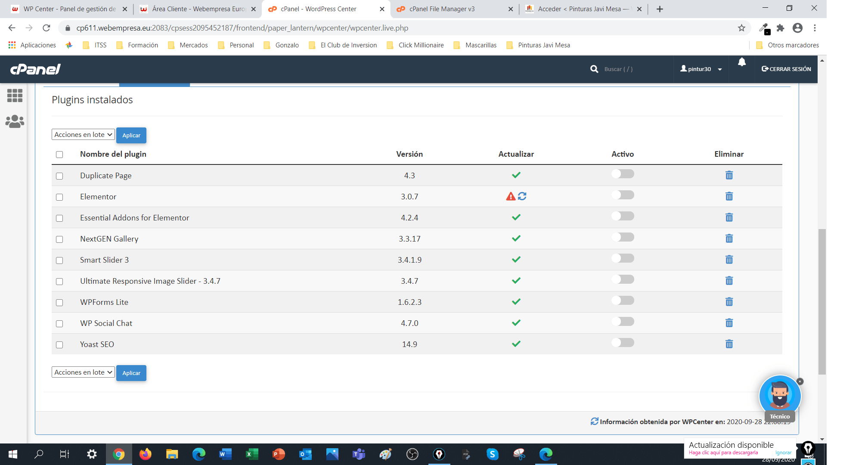This screenshot has height=465, width=868.
Task: Switch to Acceder Pinturas Javi Mesa tab
Action: [583, 9]
